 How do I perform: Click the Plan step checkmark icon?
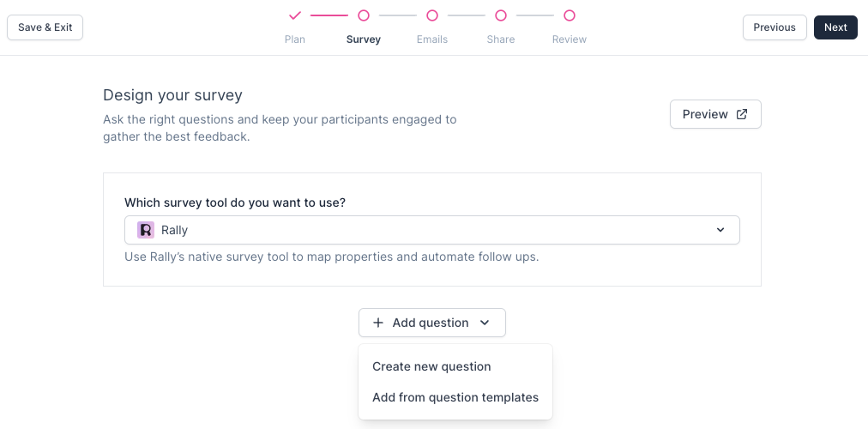(x=295, y=15)
